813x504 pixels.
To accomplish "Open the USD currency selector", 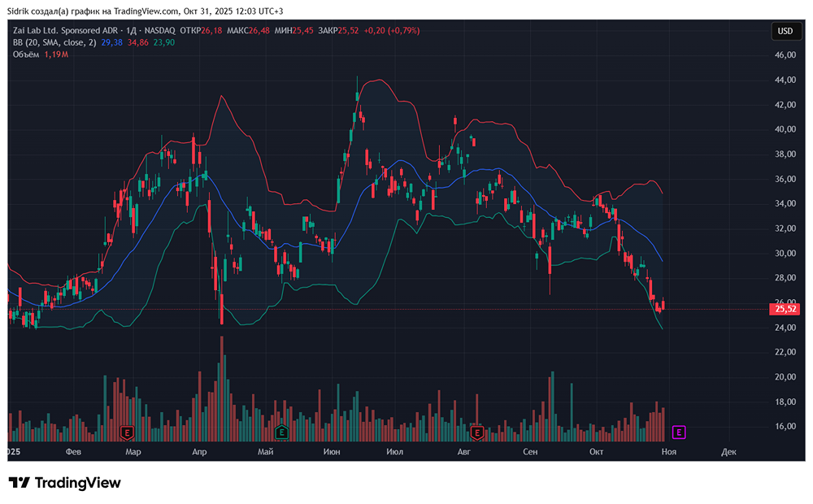I will [785, 31].
